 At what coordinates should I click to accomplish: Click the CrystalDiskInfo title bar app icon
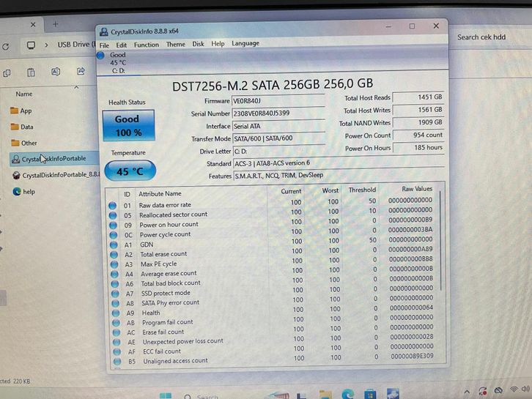click(x=104, y=32)
